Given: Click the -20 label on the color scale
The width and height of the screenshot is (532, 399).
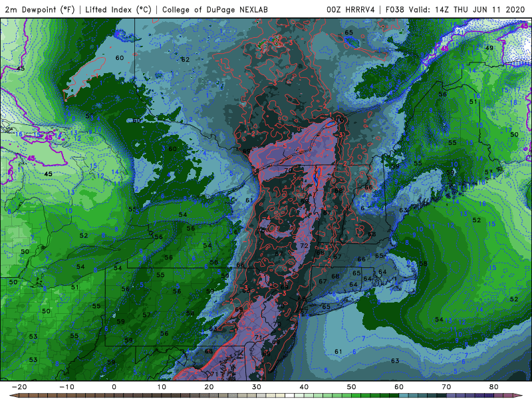Looking at the screenshot, I should pos(19,387).
